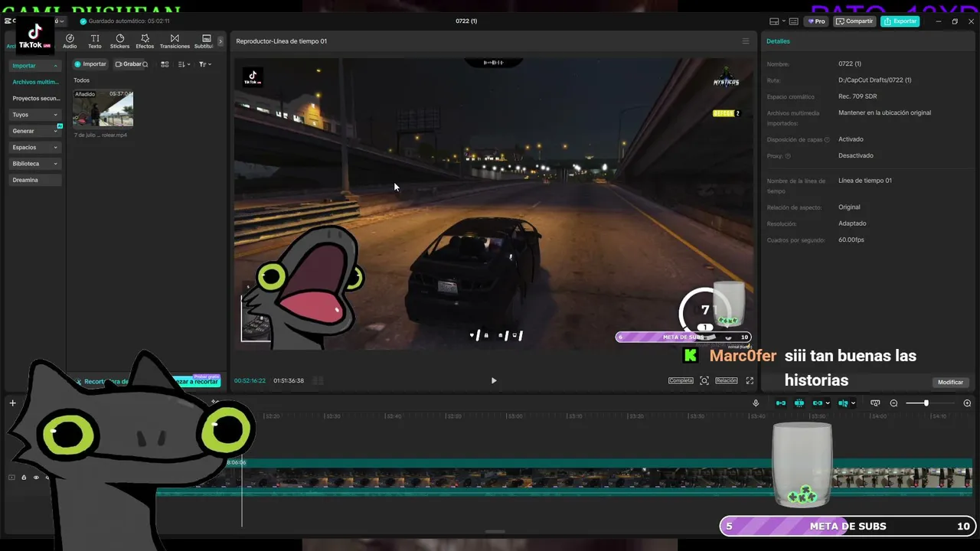Open the media sort dropdown
This screenshot has width=980, height=551.
pos(184,64)
